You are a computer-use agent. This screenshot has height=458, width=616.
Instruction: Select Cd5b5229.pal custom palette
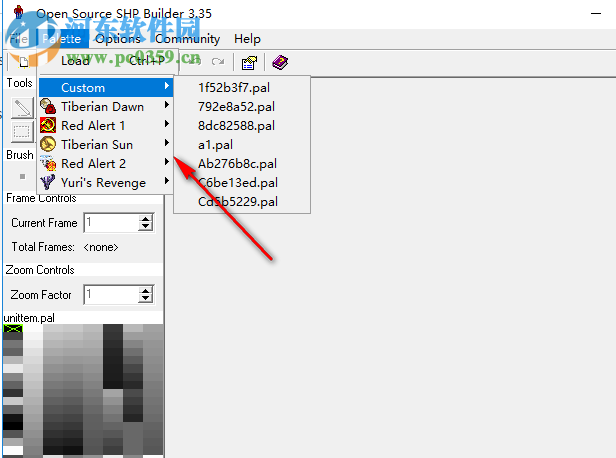tap(242, 202)
